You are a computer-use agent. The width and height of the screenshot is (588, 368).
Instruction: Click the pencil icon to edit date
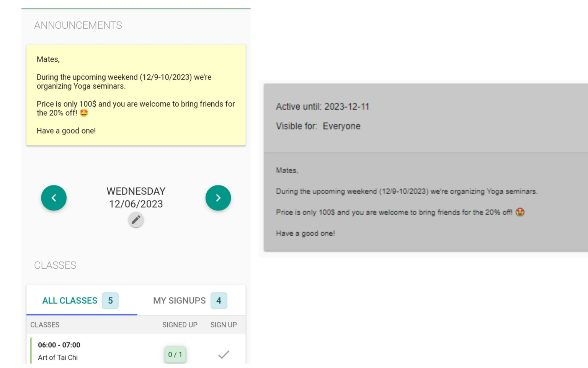pyautogui.click(x=136, y=220)
